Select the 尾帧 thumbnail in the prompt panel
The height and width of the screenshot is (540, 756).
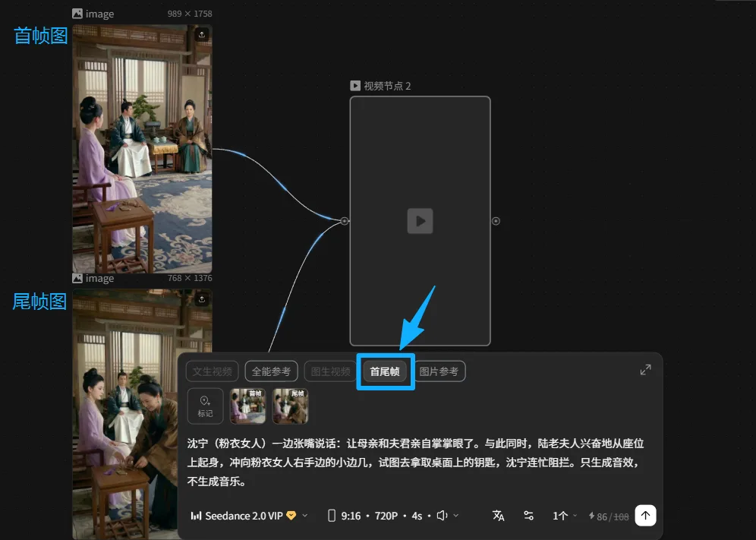(290, 406)
